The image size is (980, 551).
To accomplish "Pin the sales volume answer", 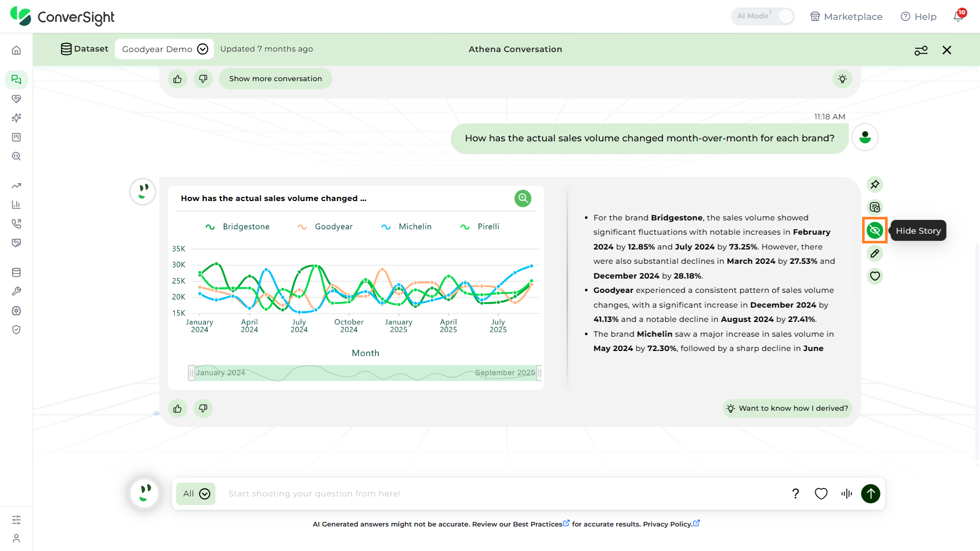I will tap(875, 184).
